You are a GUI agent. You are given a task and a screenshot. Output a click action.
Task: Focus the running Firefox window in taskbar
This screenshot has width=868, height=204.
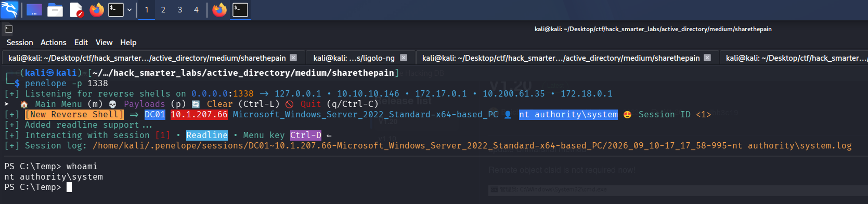coord(219,10)
